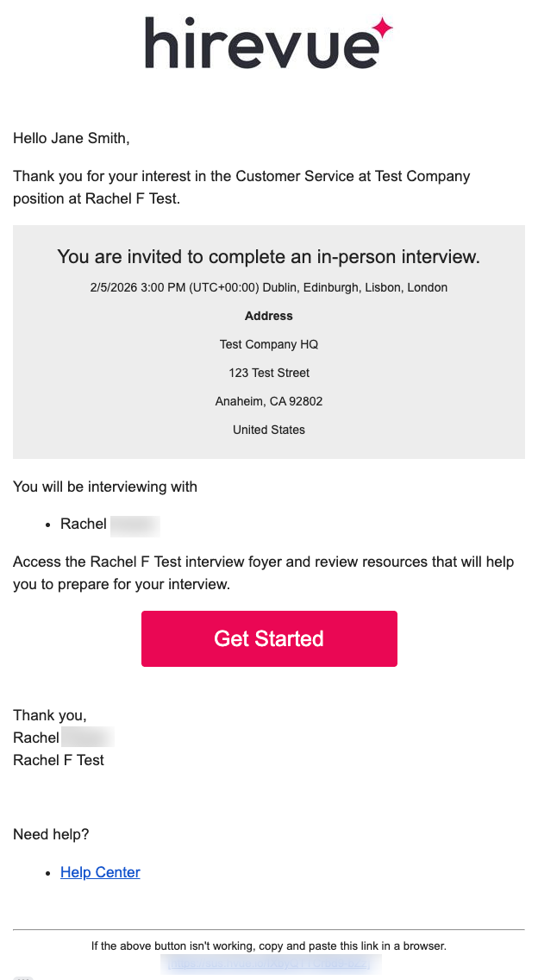
Task: Click the 'Rachel F Test' signature line
Action: [x=59, y=760]
